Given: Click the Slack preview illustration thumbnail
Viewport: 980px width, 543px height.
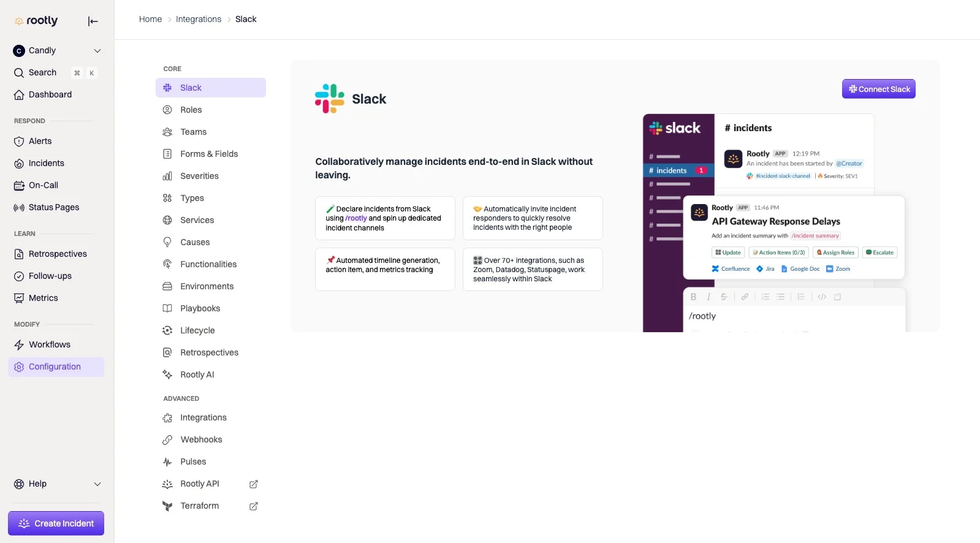Looking at the screenshot, I should coord(775,223).
